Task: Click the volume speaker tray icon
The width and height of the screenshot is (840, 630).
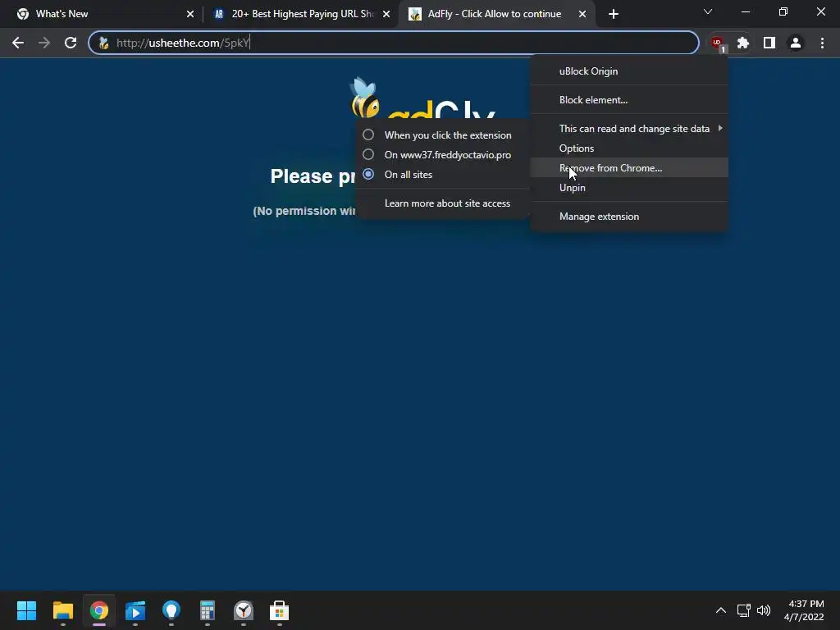Action: pyautogui.click(x=764, y=610)
